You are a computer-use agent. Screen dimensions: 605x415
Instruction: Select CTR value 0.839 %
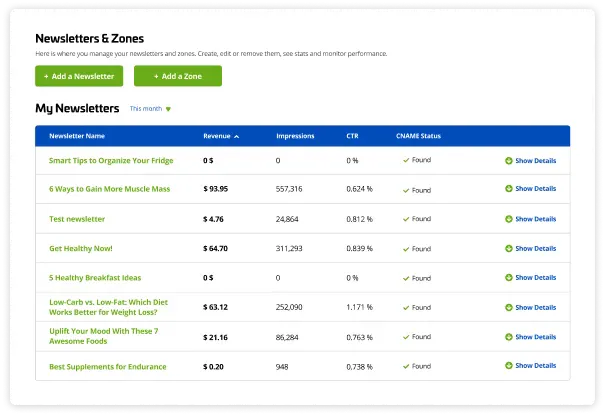pos(360,248)
